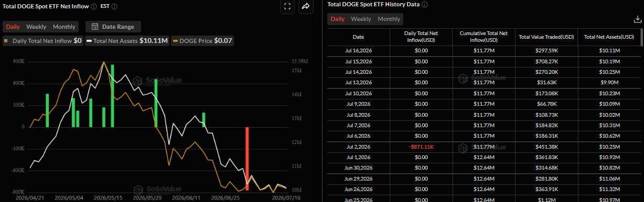Click Cumulative Total Net Inflow(USD) header
Viewport: 644px width, 202px height.
tap(484, 37)
